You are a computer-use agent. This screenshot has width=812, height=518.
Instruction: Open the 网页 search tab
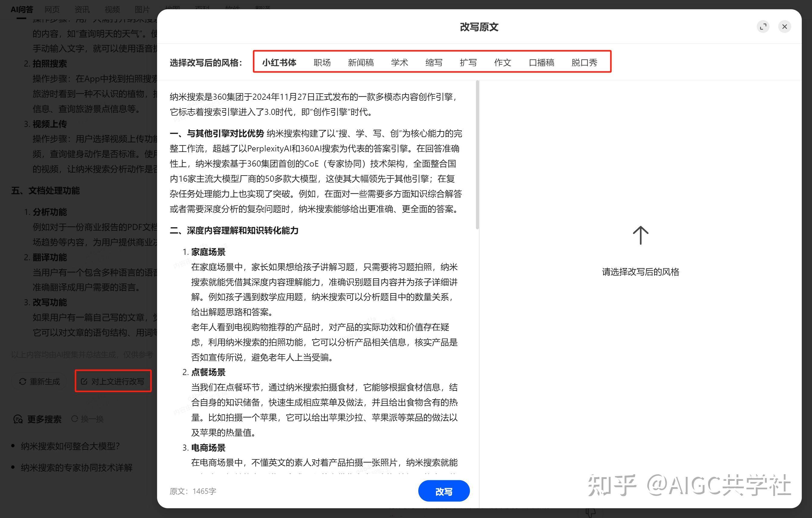52,9
